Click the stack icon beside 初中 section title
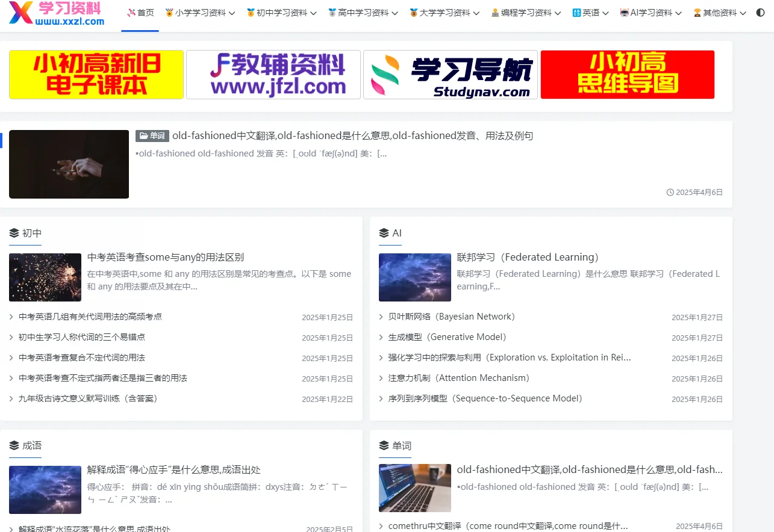 (15, 233)
